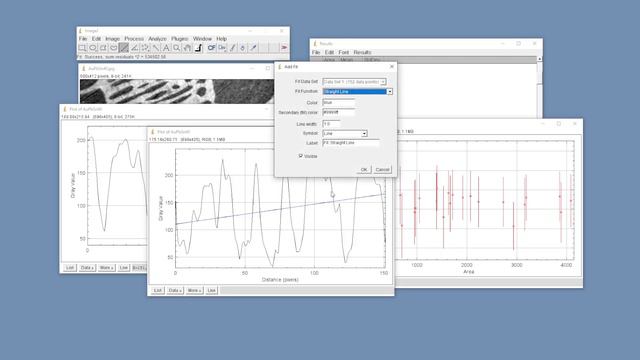640x360 pixels.
Task: Toggle the Visible checkbox
Action: pos(301,156)
